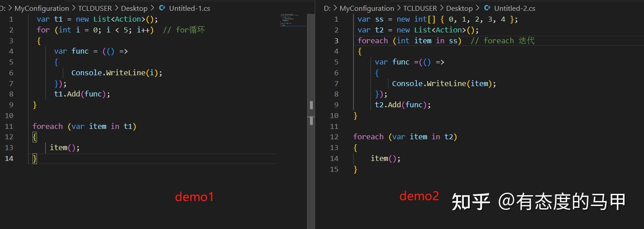Screen dimensions: 644x229
Task: Click the '});' on line 8 of Untitled-2.cs
Action: click(381, 94)
